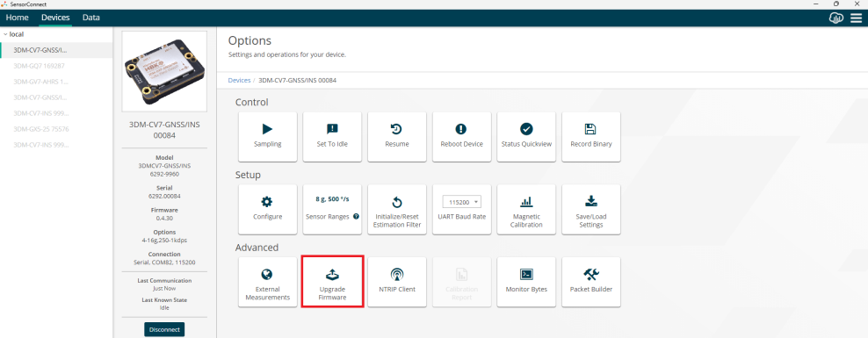
Task: Open the Packet Builder tile
Action: tap(591, 282)
